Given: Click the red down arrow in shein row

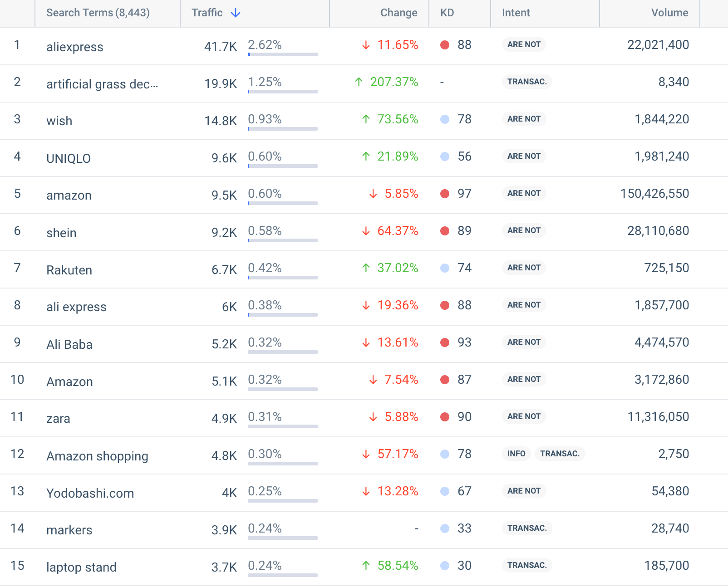Looking at the screenshot, I should [x=366, y=231].
